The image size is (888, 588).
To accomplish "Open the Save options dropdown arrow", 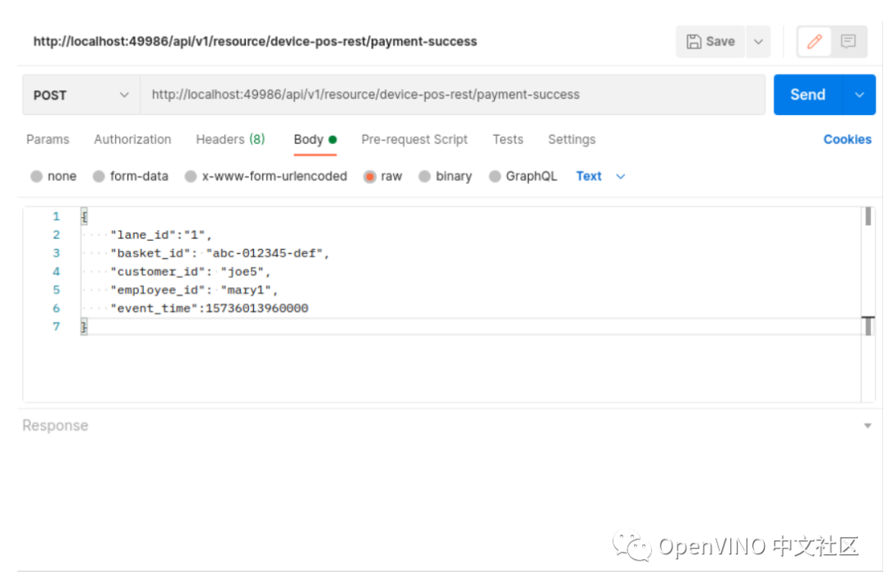I will pos(758,41).
